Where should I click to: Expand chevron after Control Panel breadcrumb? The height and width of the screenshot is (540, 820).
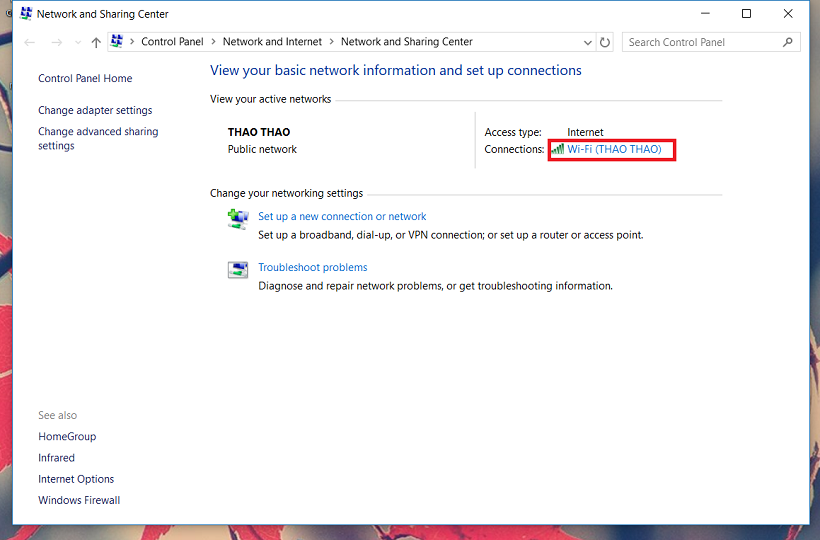(x=213, y=42)
